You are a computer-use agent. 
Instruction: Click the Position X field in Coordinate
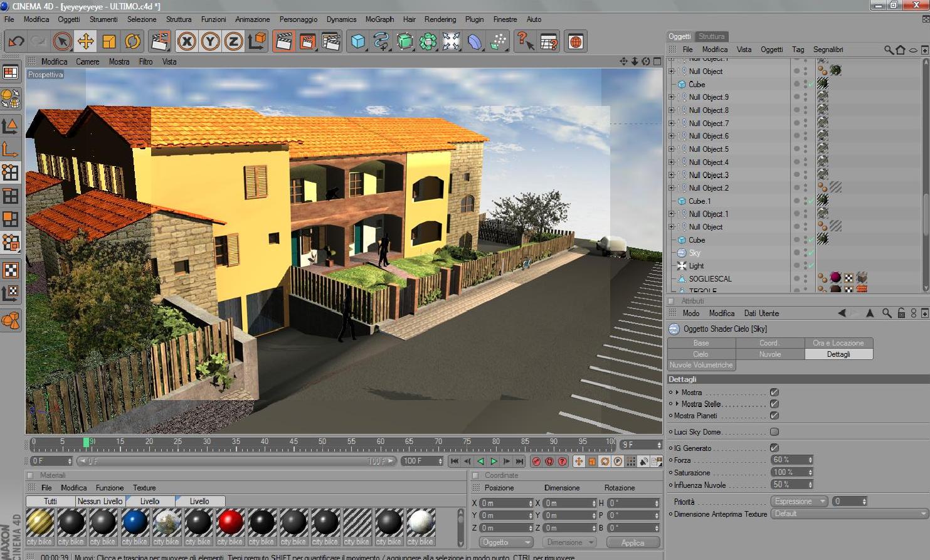pos(506,503)
